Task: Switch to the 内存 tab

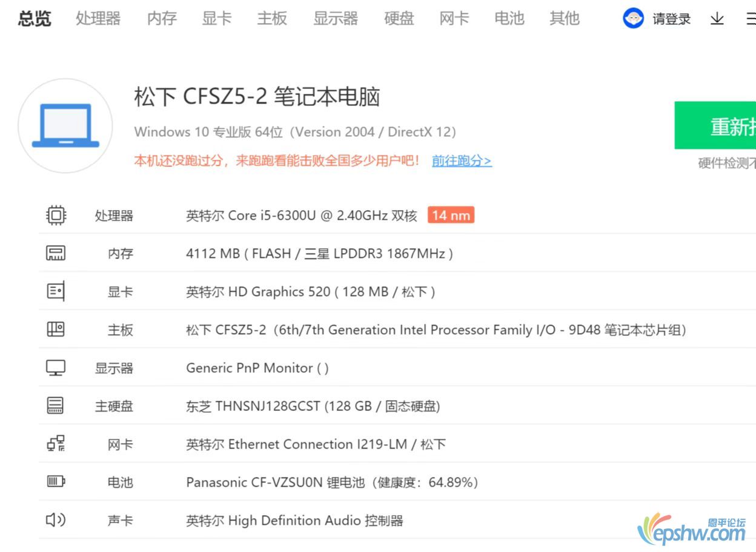Action: (162, 19)
